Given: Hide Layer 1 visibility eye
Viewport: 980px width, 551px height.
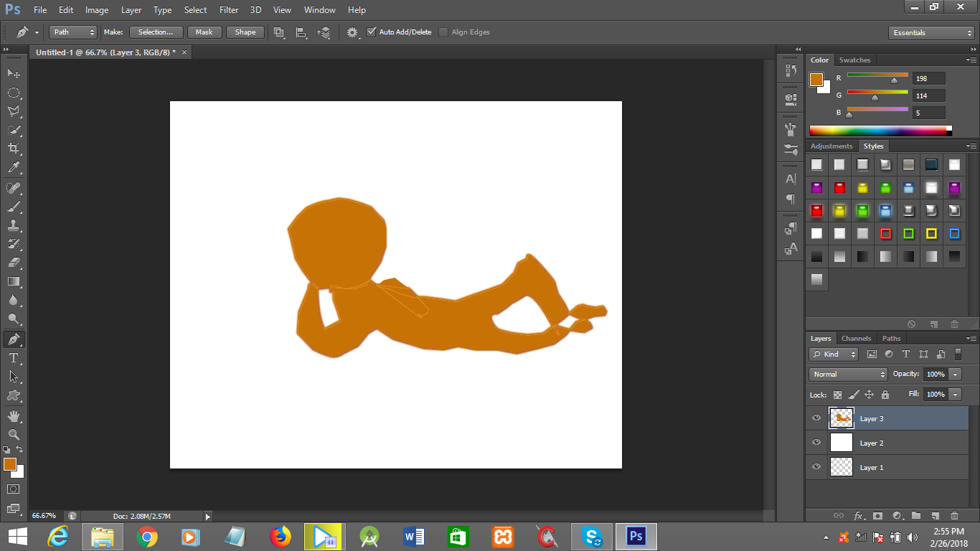Looking at the screenshot, I should coord(816,467).
